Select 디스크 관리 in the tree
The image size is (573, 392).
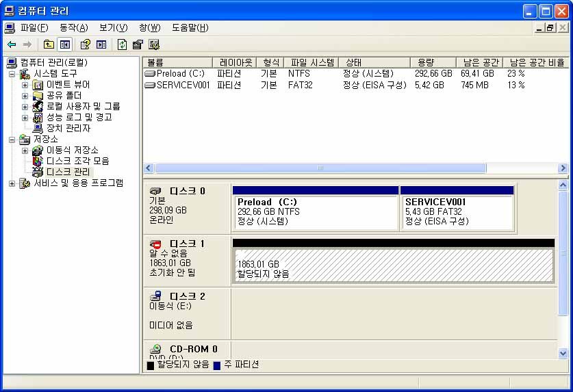pos(68,172)
